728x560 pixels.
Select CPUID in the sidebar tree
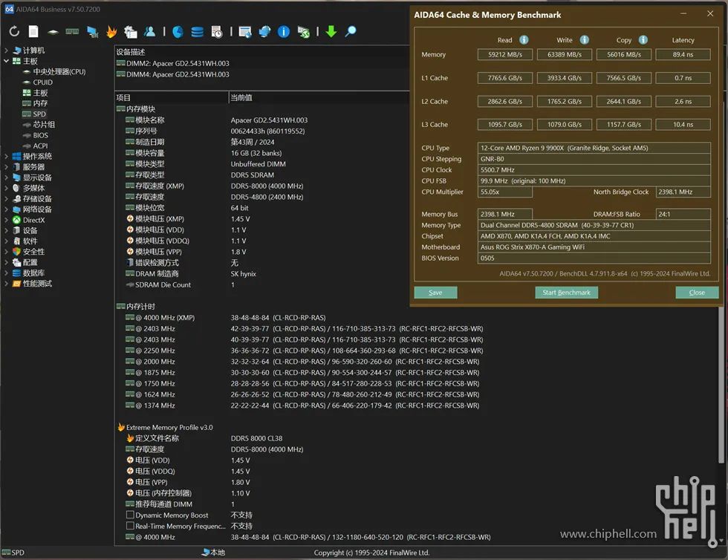43,82
